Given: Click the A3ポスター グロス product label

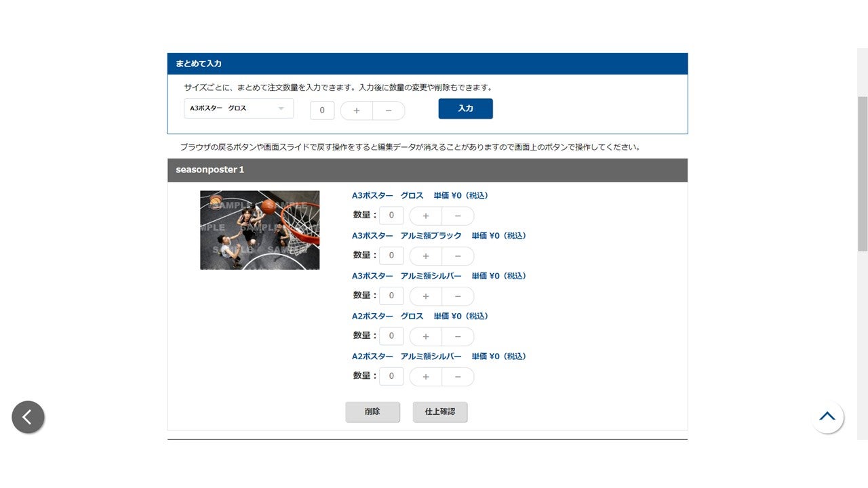Looking at the screenshot, I should tap(420, 195).
